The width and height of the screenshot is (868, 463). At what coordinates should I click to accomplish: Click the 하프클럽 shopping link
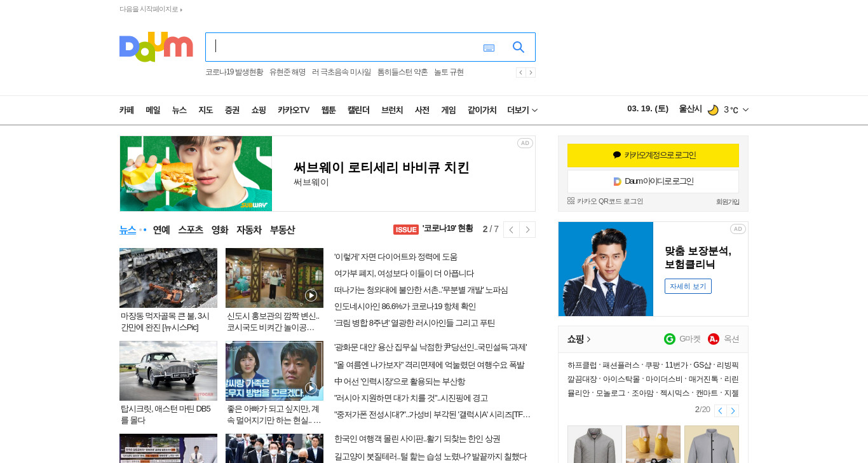(x=582, y=365)
